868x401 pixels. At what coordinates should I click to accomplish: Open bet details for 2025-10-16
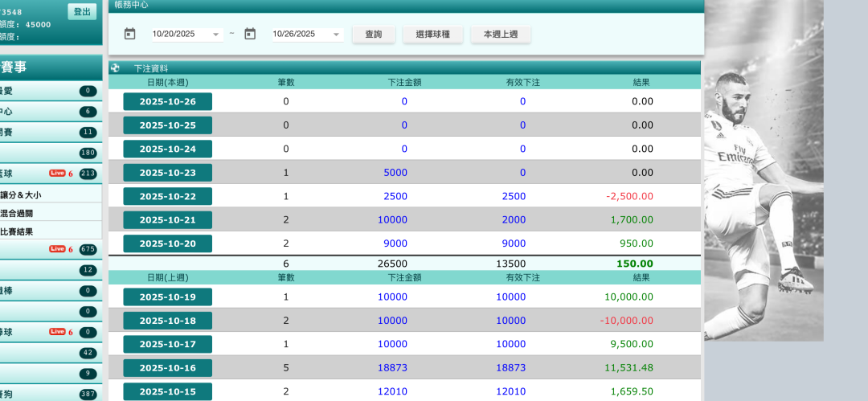167,368
